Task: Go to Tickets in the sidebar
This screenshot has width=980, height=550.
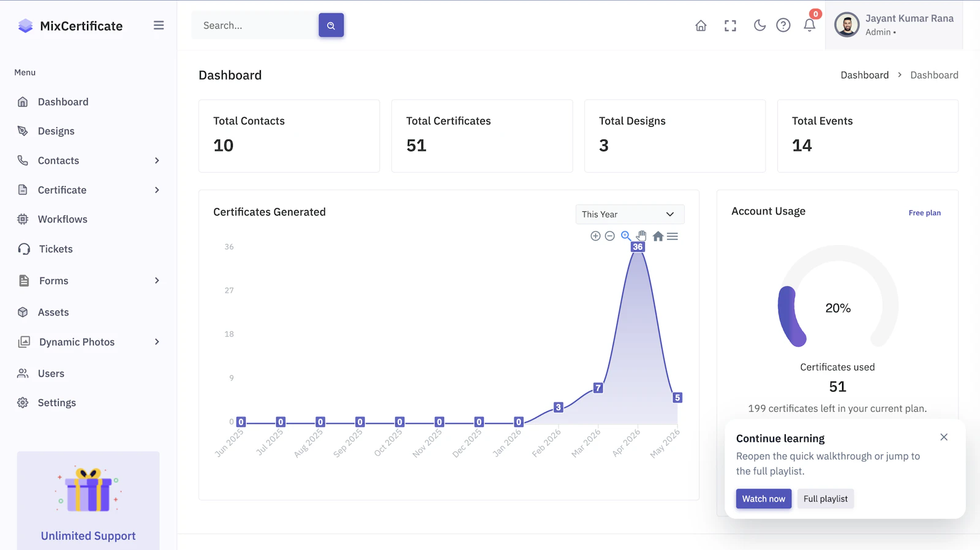Action: pos(56,249)
